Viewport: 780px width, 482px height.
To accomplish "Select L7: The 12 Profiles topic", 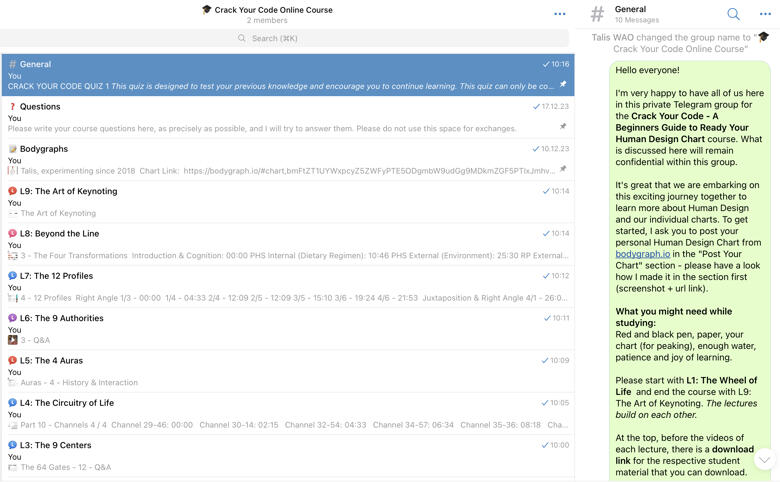I will [287, 286].
